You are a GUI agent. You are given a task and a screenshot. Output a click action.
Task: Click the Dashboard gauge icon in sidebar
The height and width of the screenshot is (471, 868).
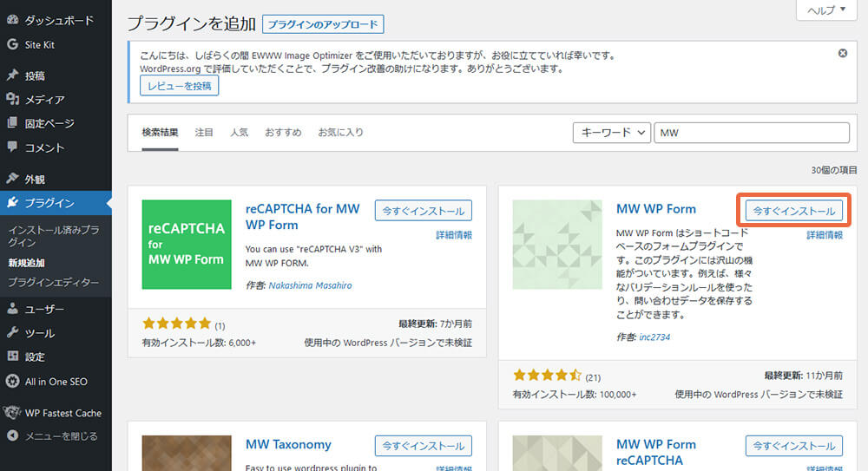click(12, 20)
